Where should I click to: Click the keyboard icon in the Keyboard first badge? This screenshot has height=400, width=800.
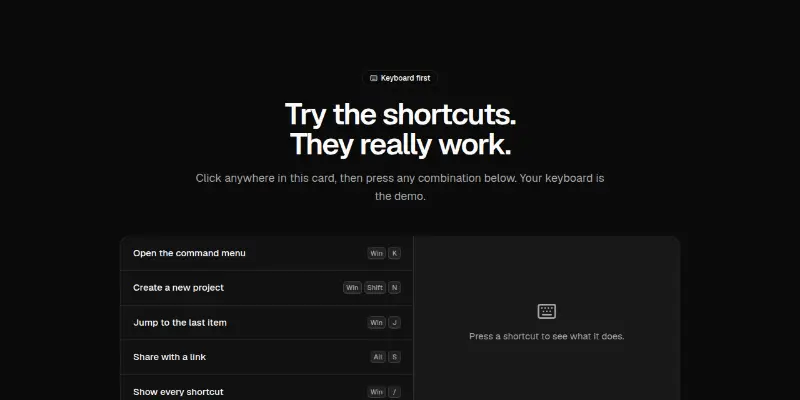pos(373,78)
